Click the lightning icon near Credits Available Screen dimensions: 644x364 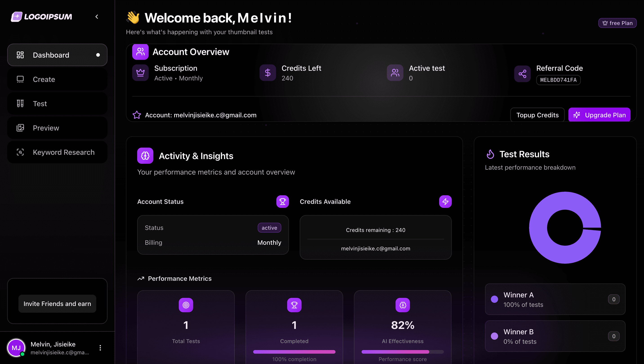click(445, 202)
